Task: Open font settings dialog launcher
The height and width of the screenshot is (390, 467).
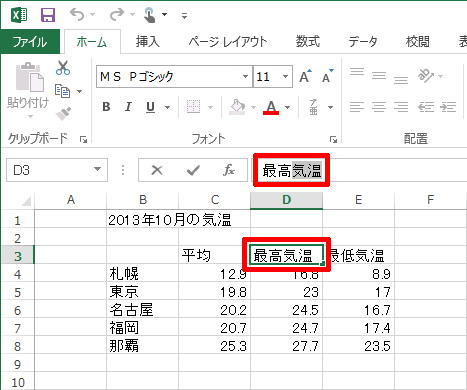Action: coord(333,140)
